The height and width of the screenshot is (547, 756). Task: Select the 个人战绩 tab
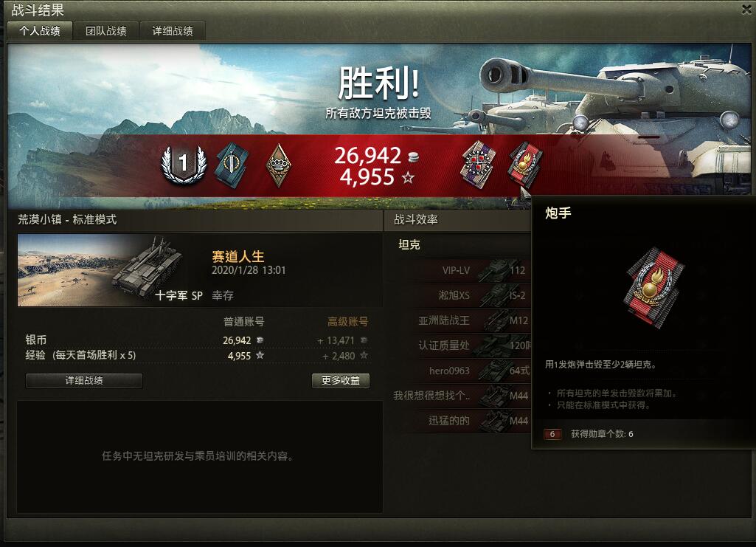(40, 31)
